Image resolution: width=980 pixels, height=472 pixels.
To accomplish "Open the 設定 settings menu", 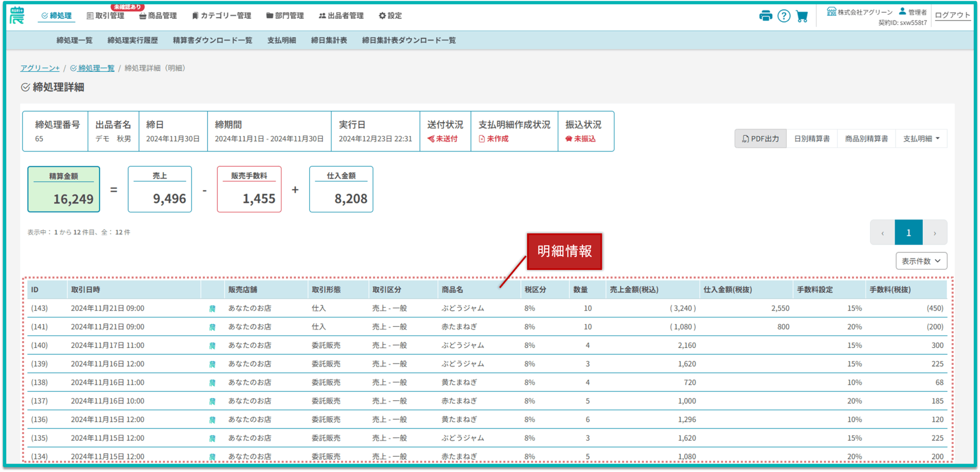I will tap(390, 16).
